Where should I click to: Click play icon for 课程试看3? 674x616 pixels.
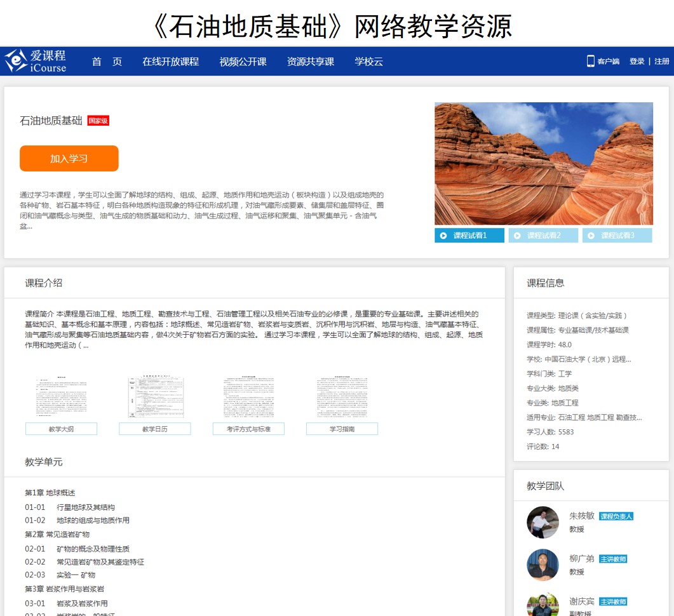coord(591,236)
